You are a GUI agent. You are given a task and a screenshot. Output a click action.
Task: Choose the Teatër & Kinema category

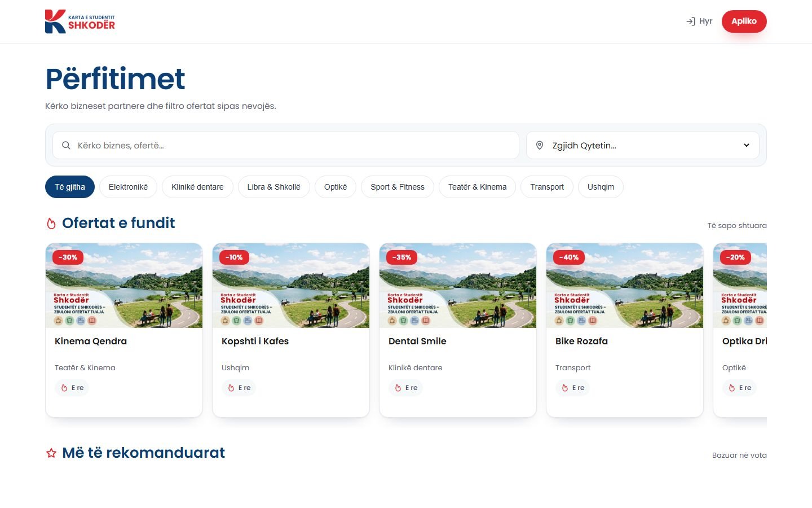click(478, 187)
